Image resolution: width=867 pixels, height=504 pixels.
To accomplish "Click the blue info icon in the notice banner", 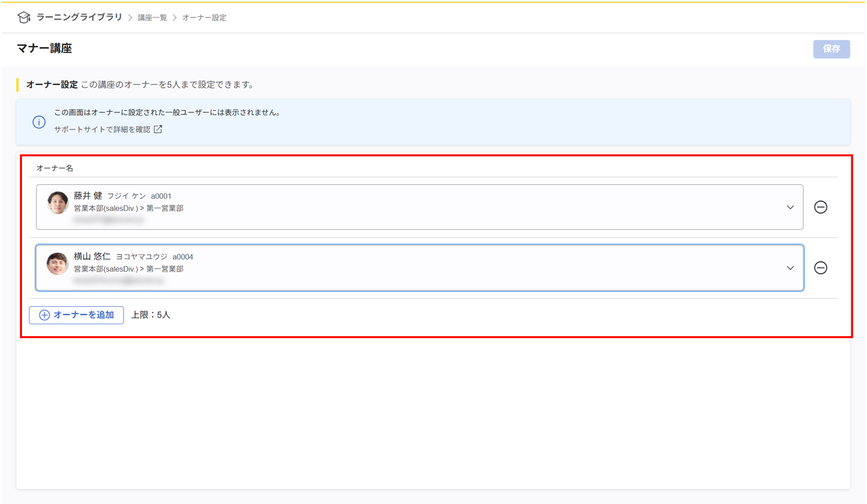I will (x=39, y=122).
